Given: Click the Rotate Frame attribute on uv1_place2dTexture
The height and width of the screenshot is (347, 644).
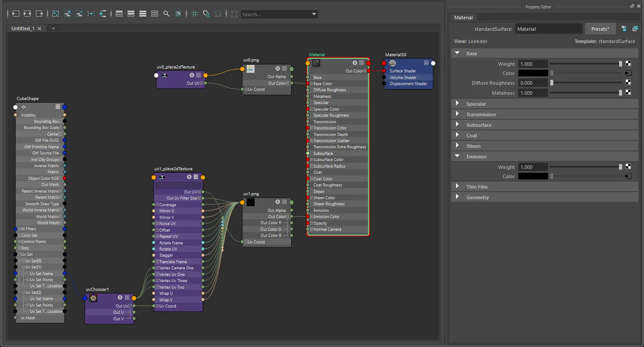Looking at the screenshot, I should 178,243.
